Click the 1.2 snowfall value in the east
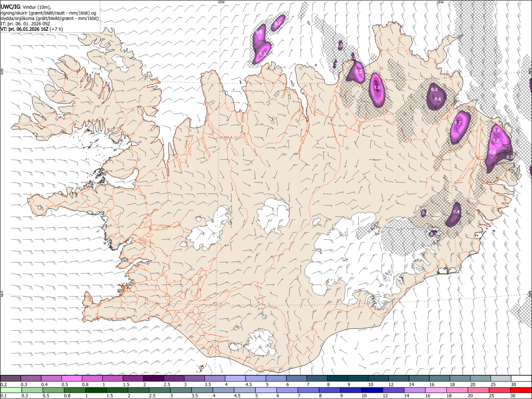 click(x=495, y=141)
